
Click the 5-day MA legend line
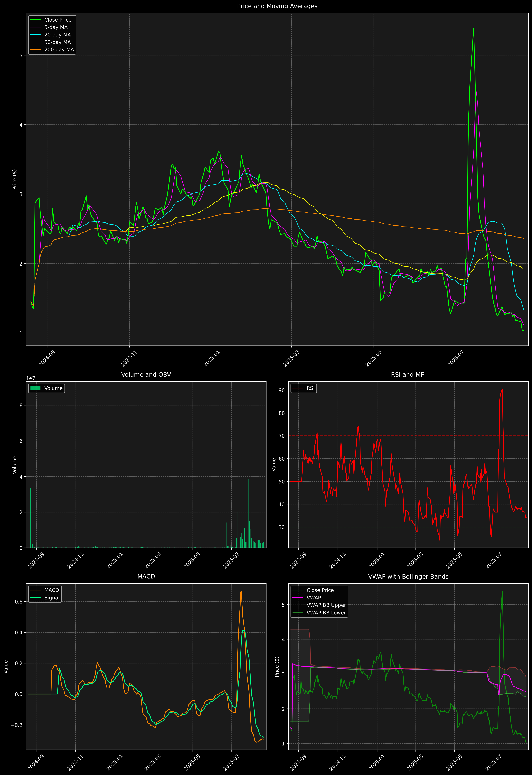tap(35, 27)
